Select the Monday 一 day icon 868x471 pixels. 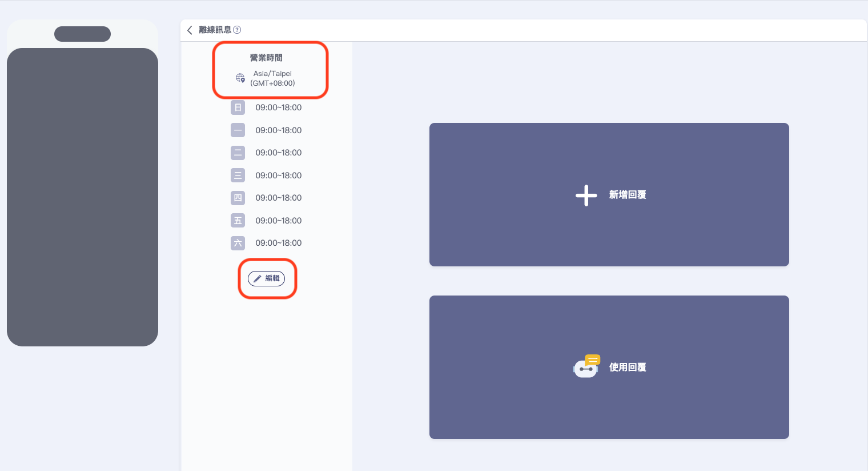coord(238,130)
